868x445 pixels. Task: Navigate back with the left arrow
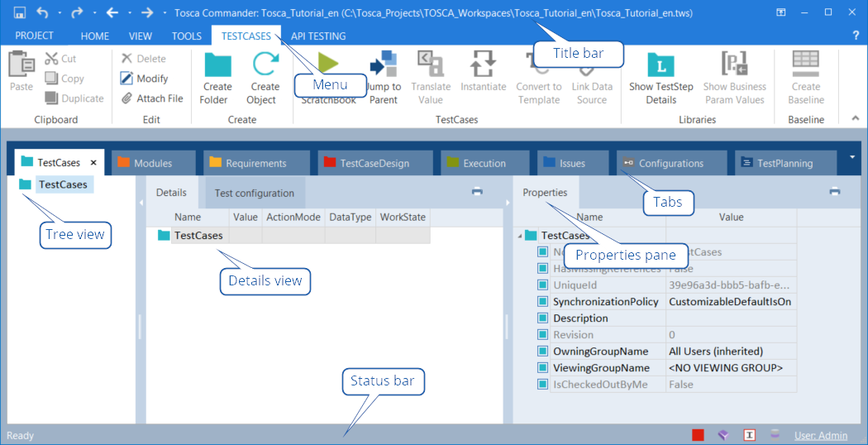(112, 12)
